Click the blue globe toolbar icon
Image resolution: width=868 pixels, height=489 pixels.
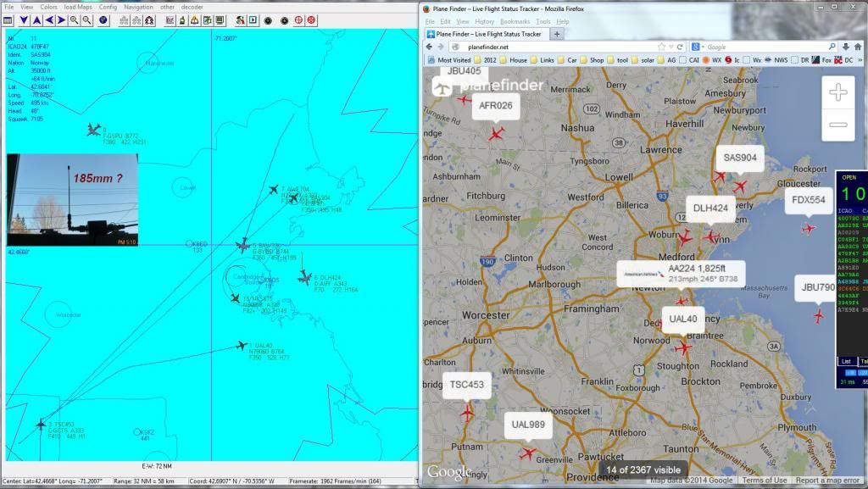pos(103,20)
